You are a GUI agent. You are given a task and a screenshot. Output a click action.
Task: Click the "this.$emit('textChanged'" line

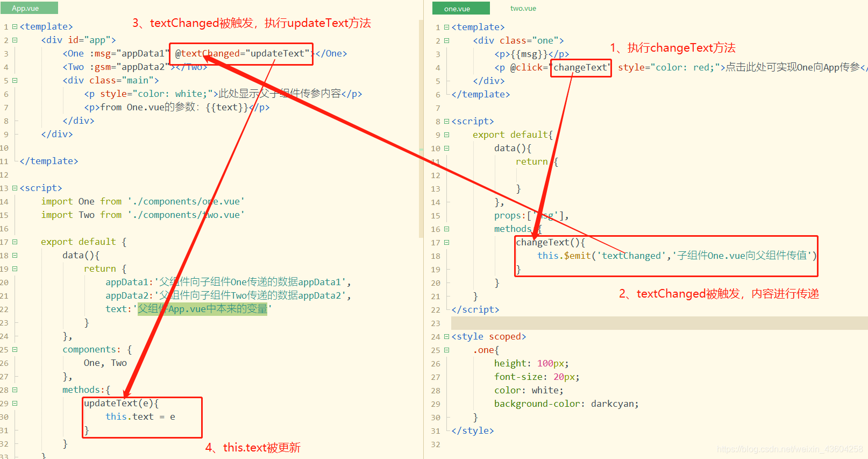677,256
